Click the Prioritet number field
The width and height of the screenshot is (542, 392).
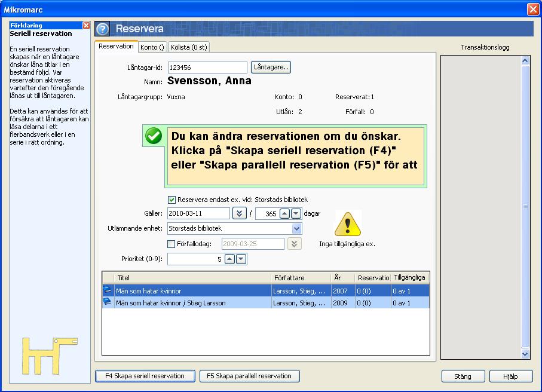[195, 259]
